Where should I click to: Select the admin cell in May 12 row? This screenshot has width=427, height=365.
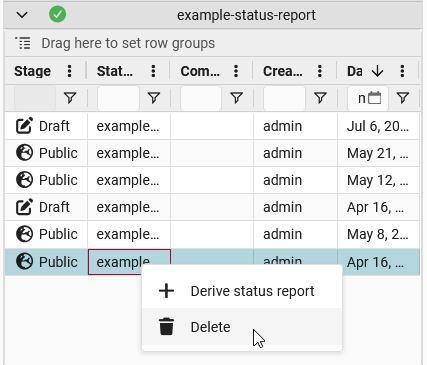pyautogui.click(x=295, y=180)
